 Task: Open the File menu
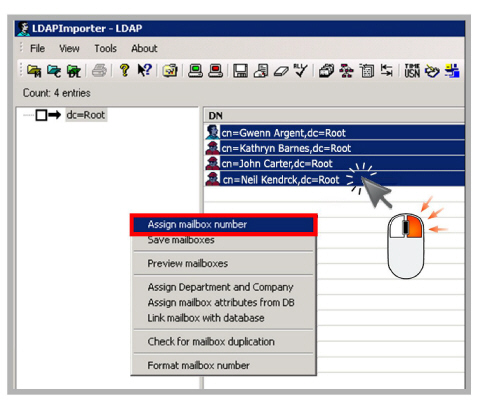(x=37, y=49)
